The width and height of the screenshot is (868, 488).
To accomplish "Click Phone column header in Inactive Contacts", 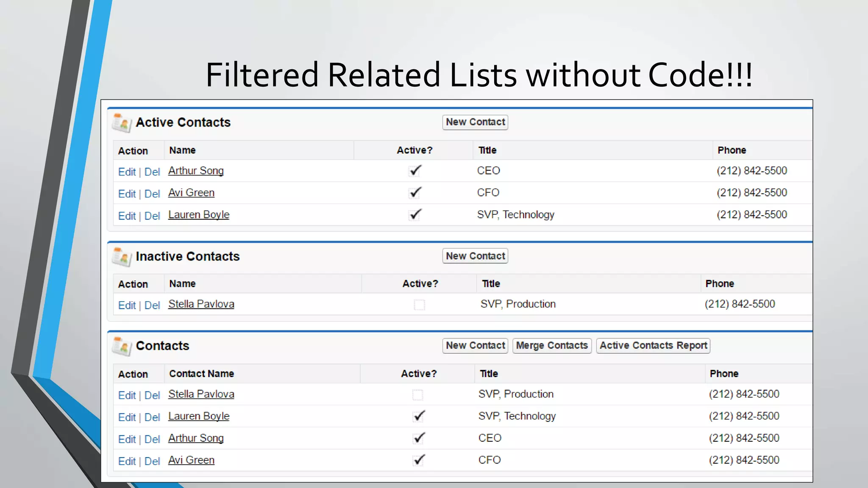I will 720,284.
